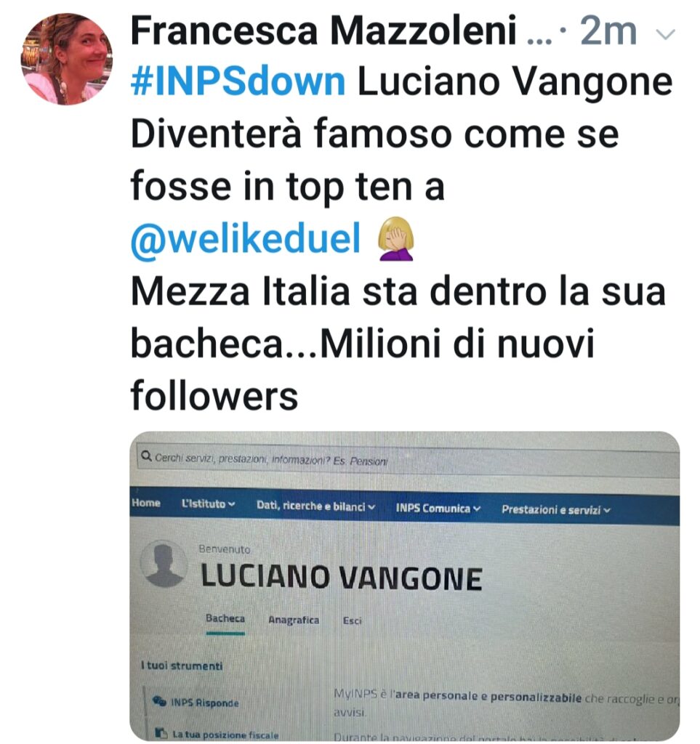700x744 pixels.
Task: Click the user avatar silhouette icon
Action: 164,564
